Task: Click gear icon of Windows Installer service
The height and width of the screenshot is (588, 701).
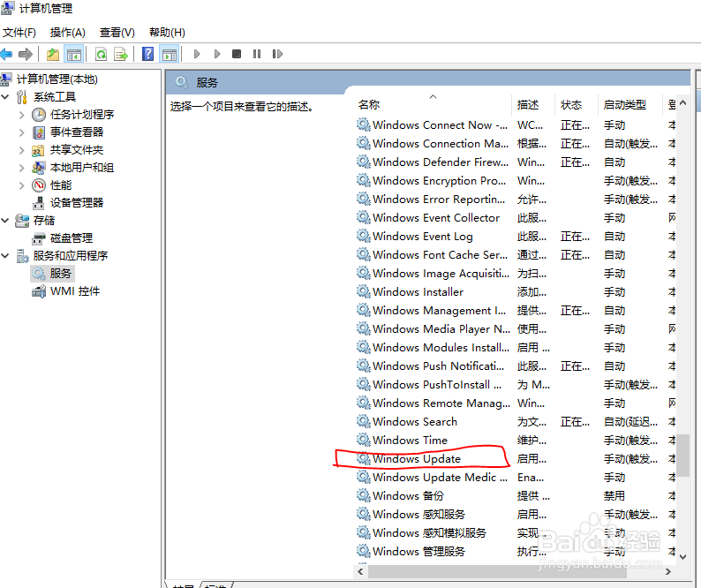Action: click(x=364, y=291)
